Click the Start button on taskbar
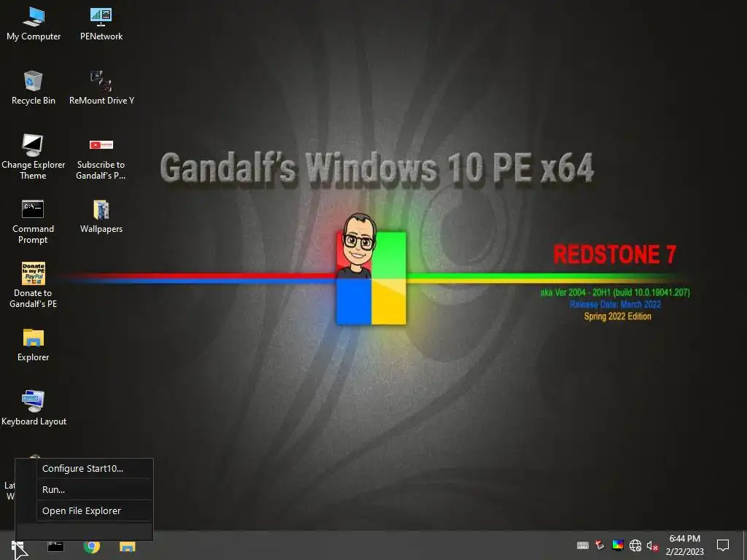The image size is (747, 560). [18, 546]
